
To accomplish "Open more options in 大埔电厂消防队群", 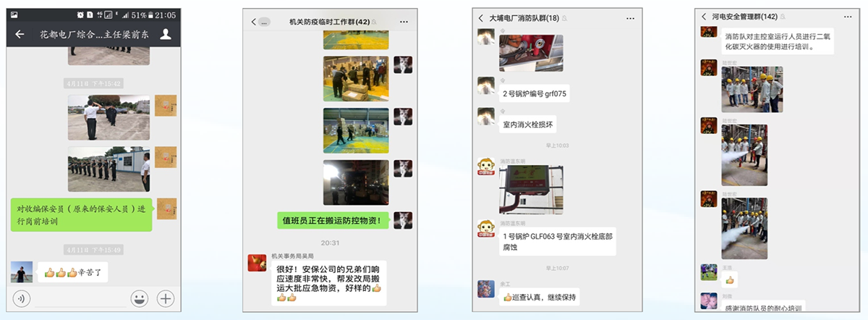I will coord(630,18).
